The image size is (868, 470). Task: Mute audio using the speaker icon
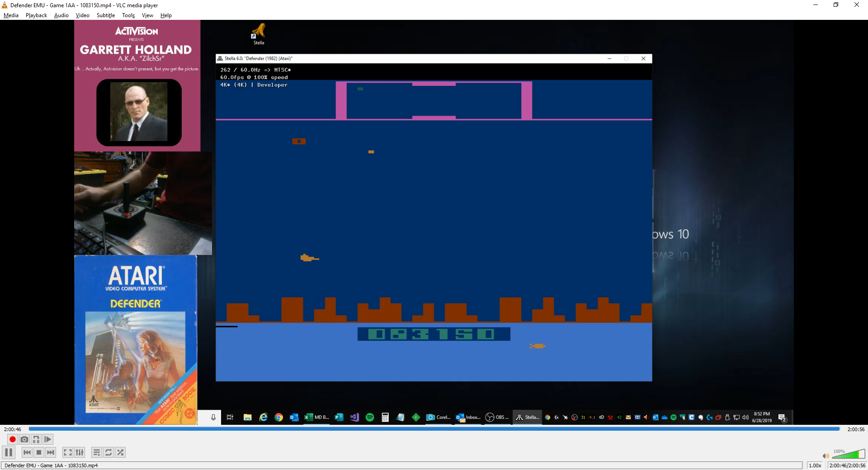pyautogui.click(x=826, y=456)
